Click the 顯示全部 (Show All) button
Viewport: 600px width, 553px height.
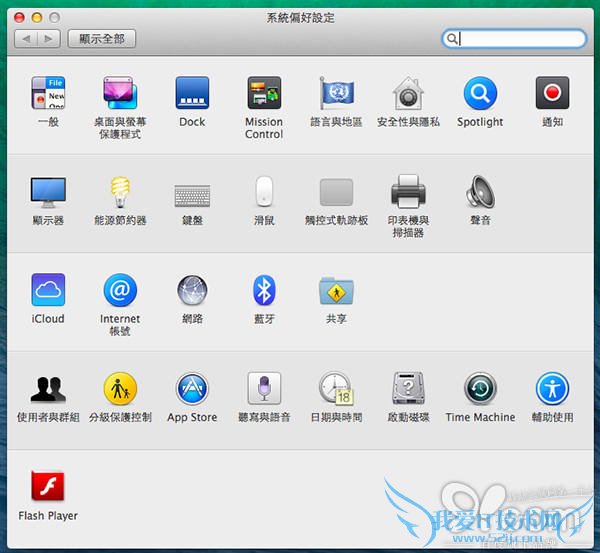[x=102, y=39]
